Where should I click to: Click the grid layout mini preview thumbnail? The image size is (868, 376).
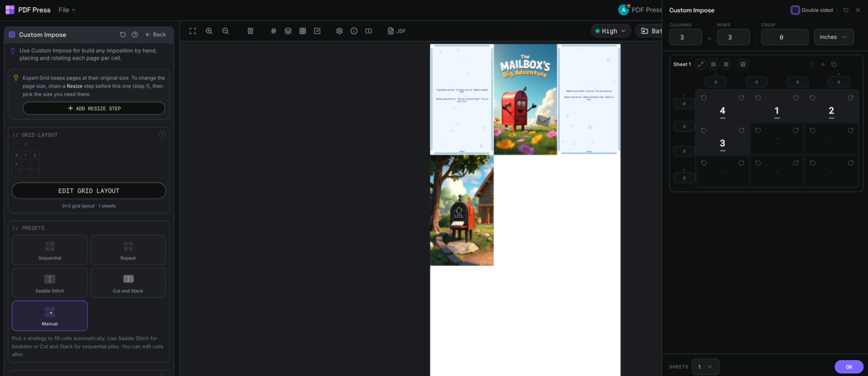(x=25, y=163)
